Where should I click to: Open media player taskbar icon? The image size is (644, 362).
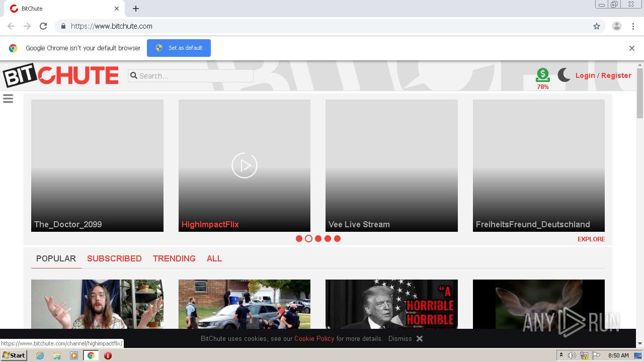(74, 355)
